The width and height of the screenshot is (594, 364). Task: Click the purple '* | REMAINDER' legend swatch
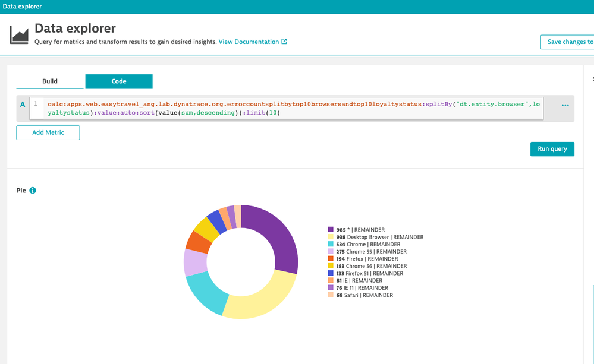coord(331,230)
